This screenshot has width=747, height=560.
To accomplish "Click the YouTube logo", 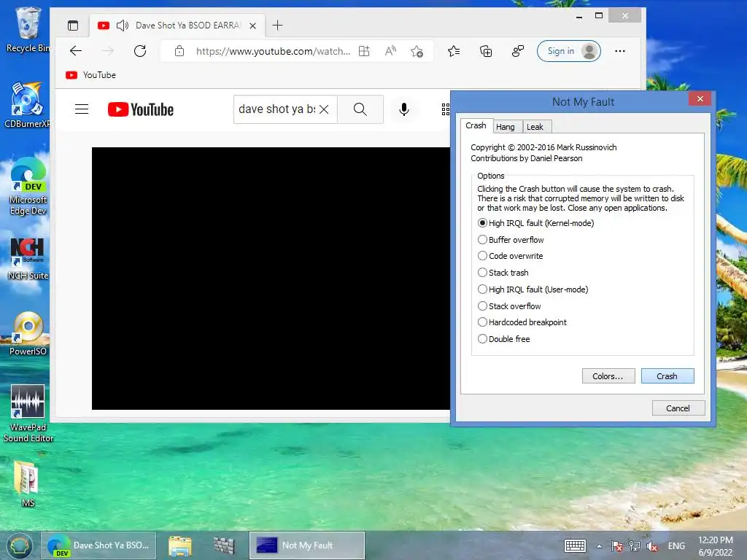I will pyautogui.click(x=141, y=109).
